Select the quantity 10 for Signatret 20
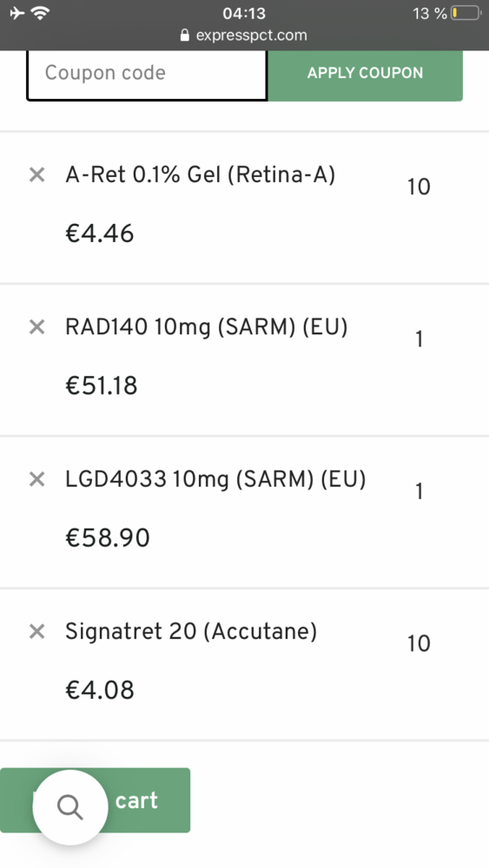 [419, 643]
